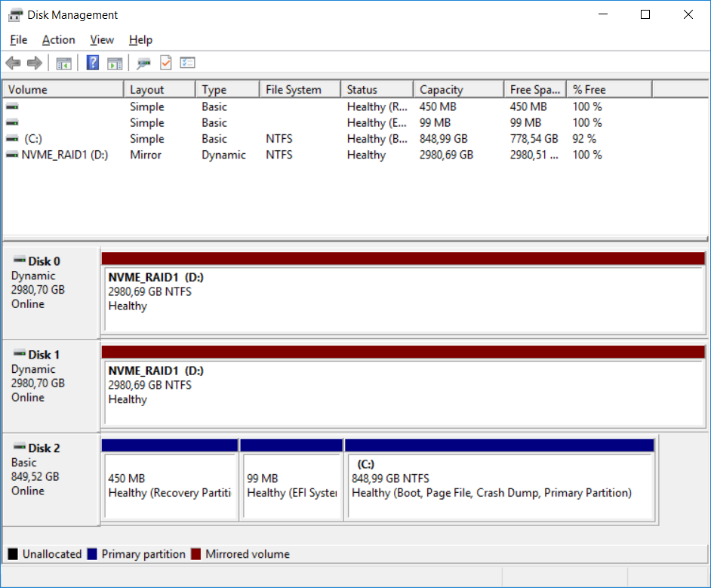
Task: Minimize the Disk Management window
Action: [603, 14]
